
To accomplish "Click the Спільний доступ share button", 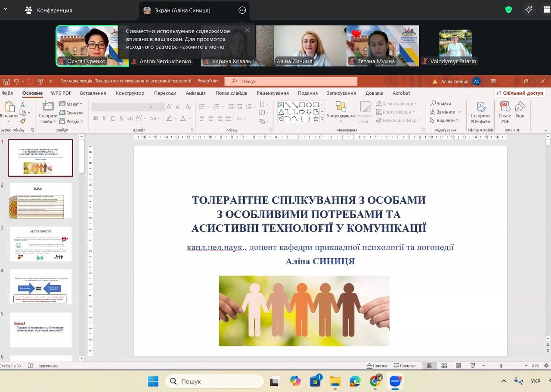I will click(520, 93).
